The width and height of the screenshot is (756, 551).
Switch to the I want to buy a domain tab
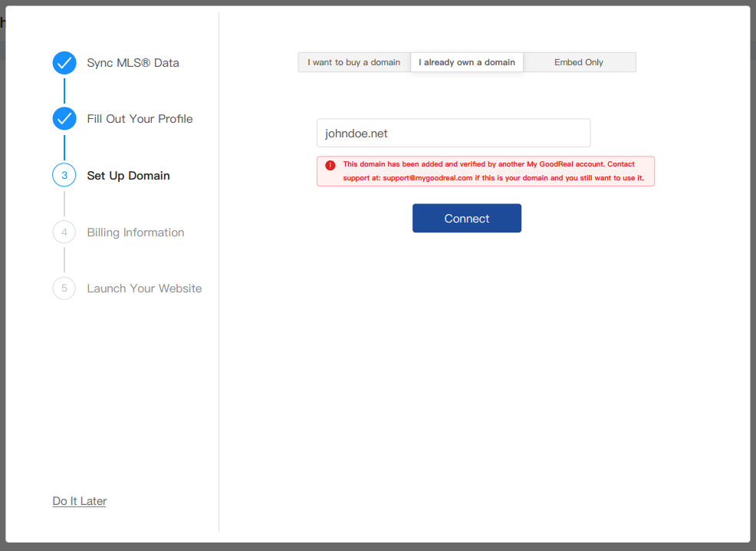point(353,61)
